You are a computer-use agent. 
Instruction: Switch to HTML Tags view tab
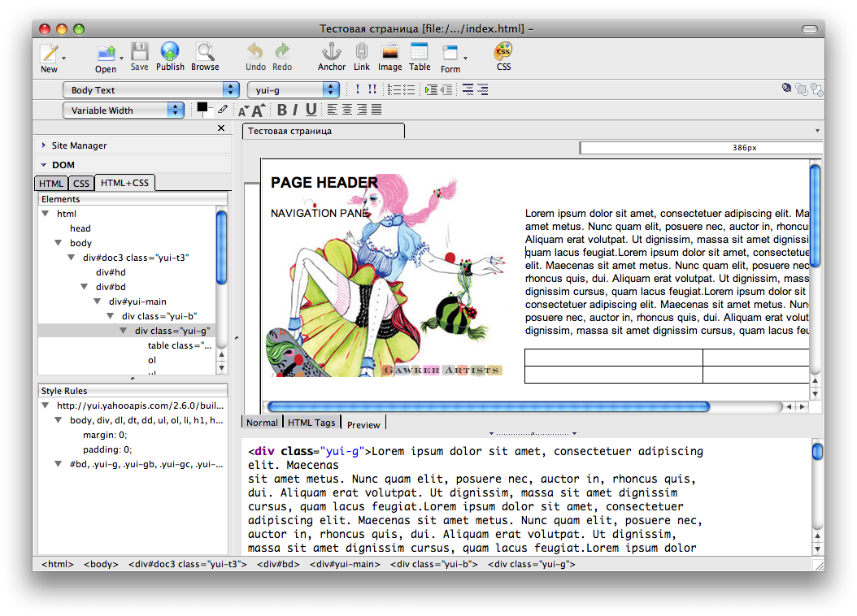[x=311, y=423]
